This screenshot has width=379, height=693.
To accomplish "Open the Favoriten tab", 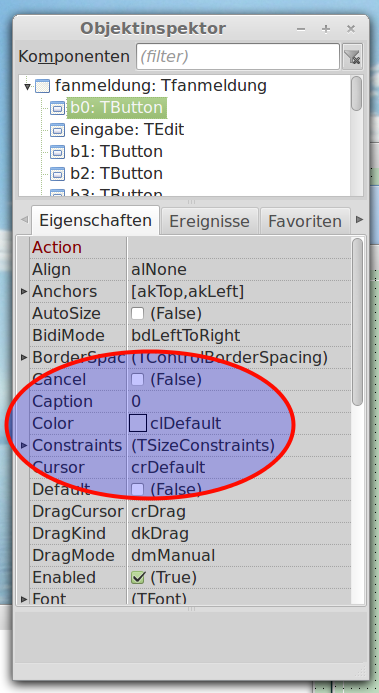I will pos(305,221).
